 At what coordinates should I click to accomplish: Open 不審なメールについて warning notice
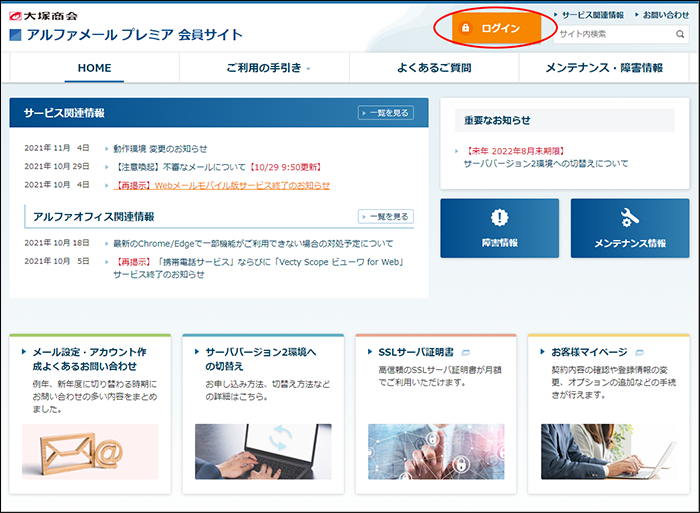[217, 167]
